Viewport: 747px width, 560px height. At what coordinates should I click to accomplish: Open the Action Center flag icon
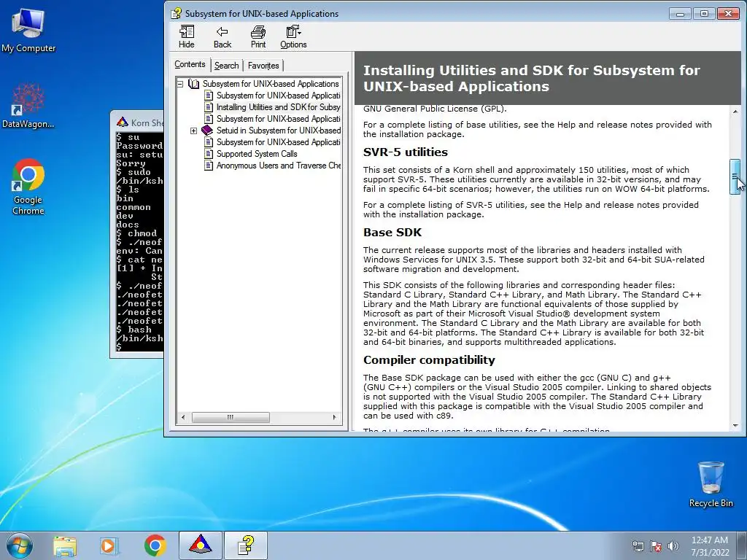click(656, 546)
